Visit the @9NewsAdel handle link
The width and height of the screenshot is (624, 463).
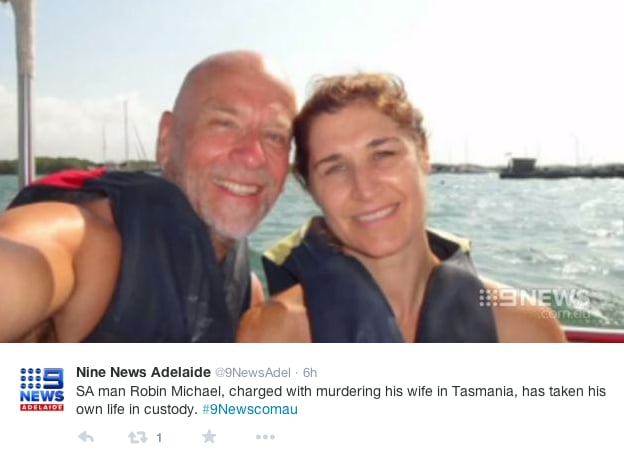pos(253,373)
